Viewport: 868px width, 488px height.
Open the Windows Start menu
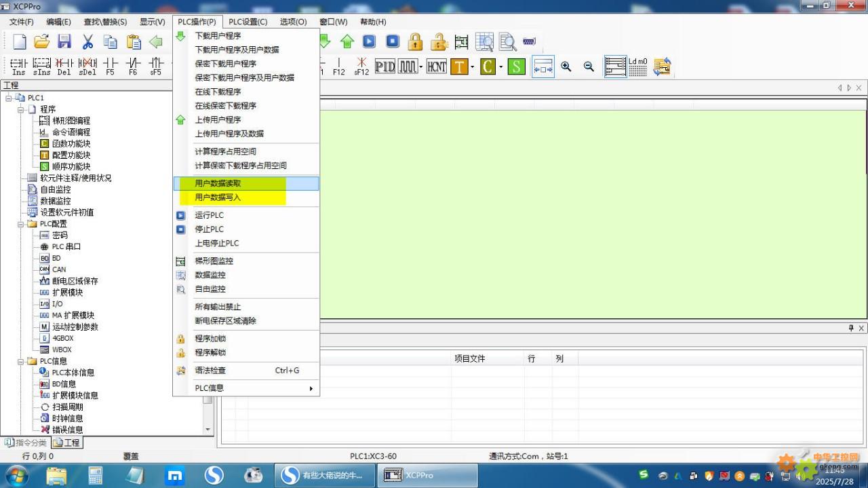[x=16, y=475]
